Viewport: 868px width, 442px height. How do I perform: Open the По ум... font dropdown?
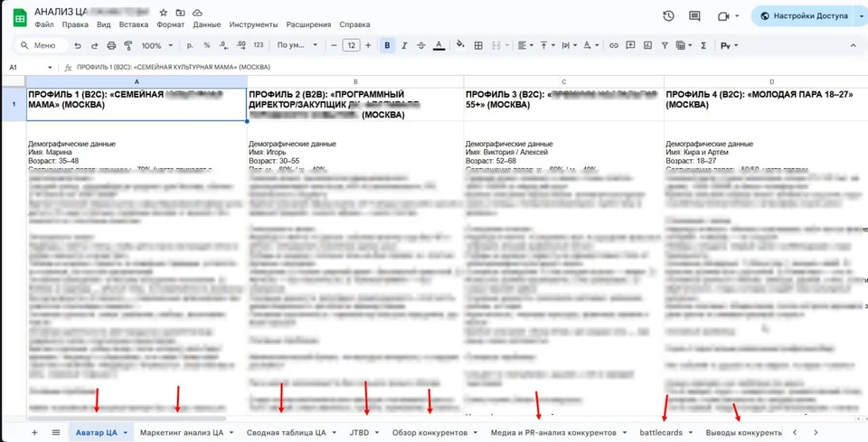297,45
